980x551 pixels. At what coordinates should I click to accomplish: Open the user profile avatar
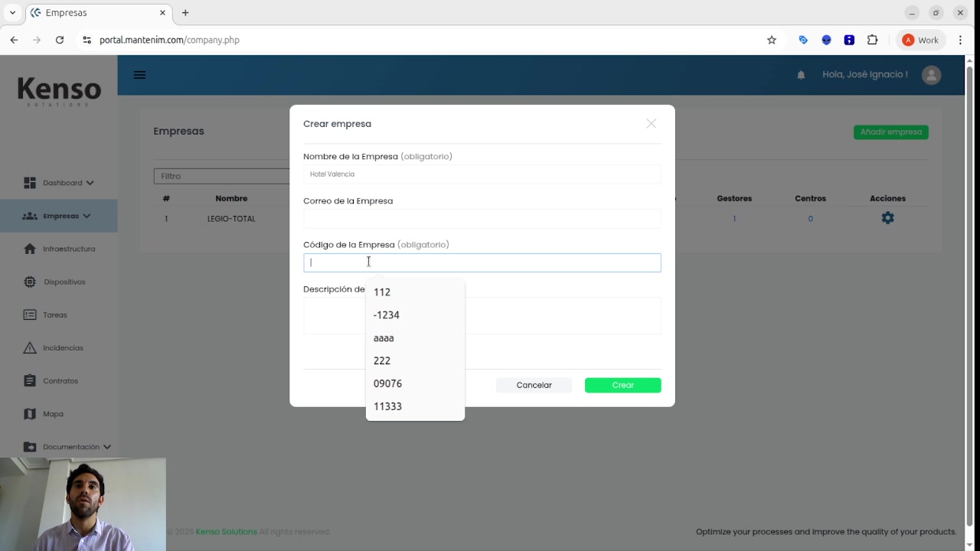[x=931, y=74]
